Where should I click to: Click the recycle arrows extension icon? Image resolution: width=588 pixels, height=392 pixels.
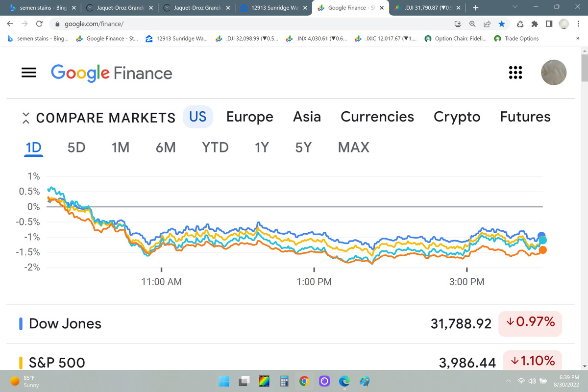(520, 24)
